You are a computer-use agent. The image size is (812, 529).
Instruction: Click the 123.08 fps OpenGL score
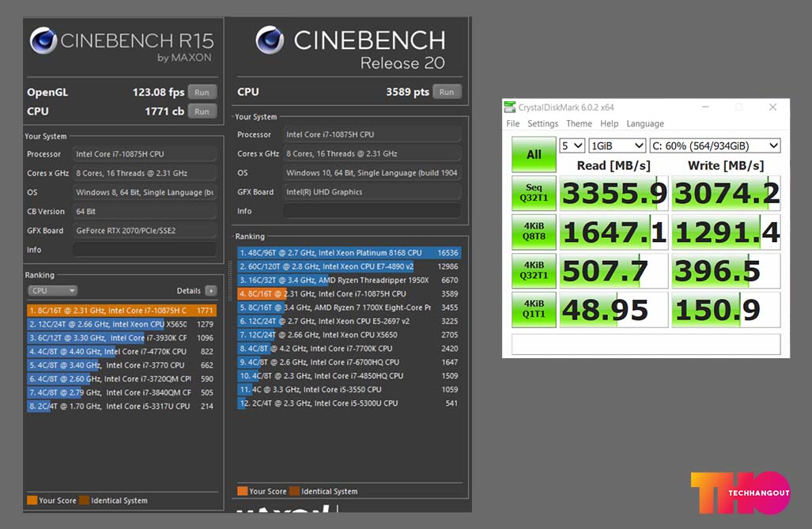coord(158,93)
